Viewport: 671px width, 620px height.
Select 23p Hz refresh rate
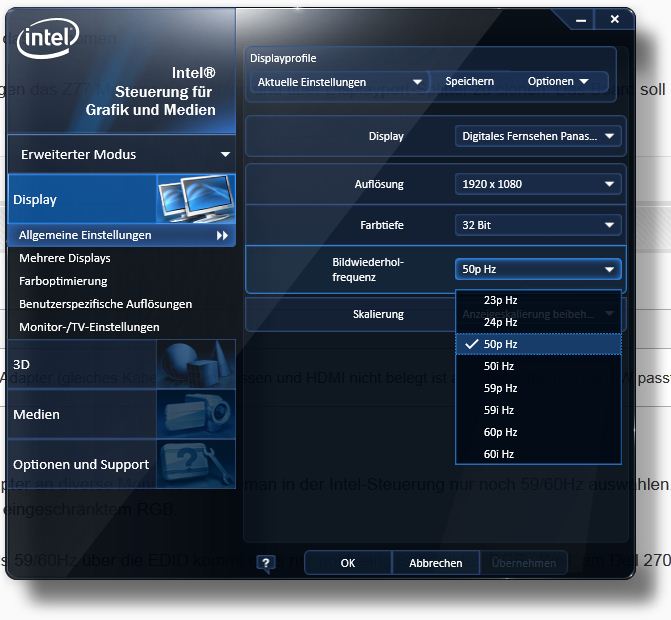point(538,300)
